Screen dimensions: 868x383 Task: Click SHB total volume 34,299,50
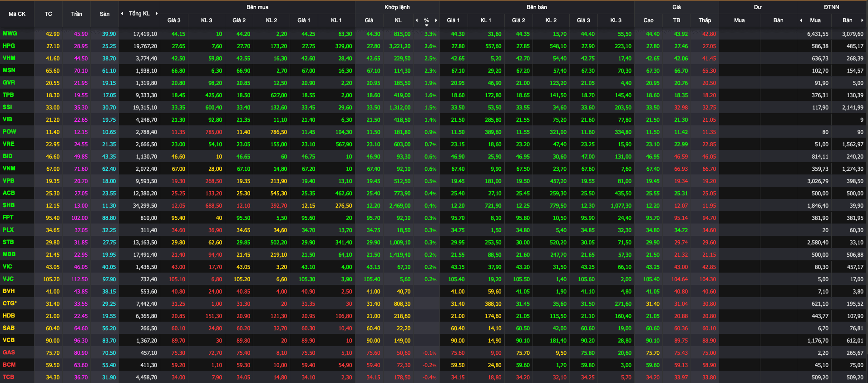tap(145, 206)
